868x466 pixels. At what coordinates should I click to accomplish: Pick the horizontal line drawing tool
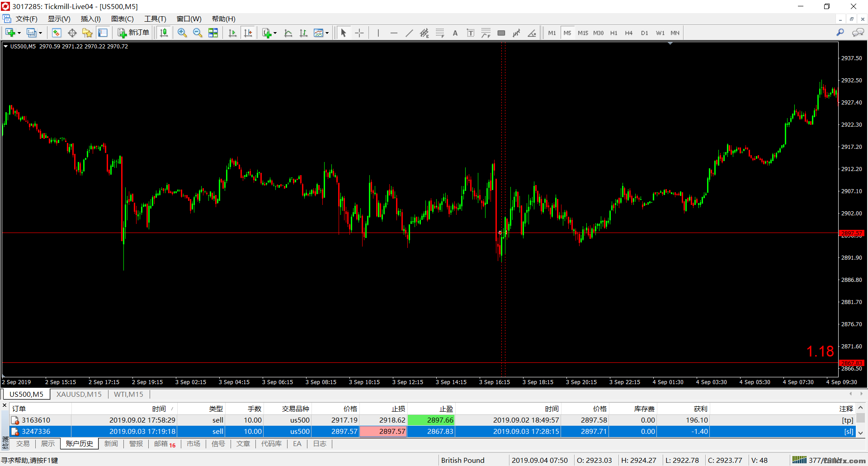pos(394,33)
